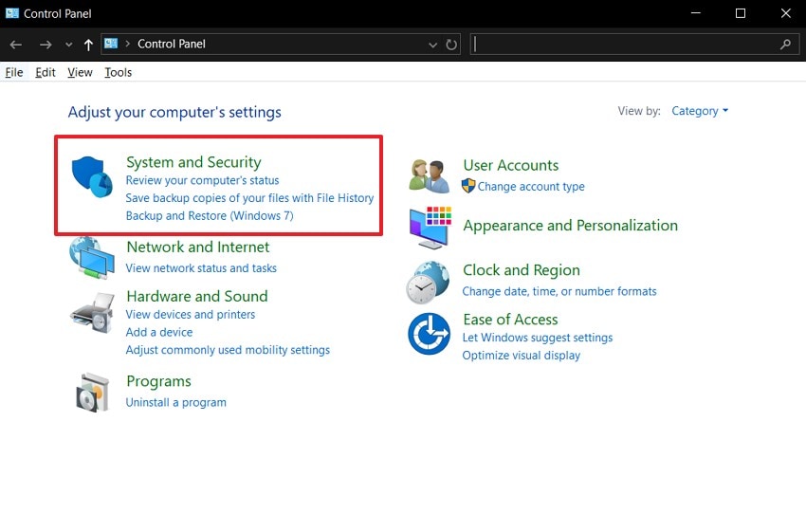Image resolution: width=806 pixels, height=532 pixels.
Task: Expand the address bar history dropdown
Action: point(432,45)
